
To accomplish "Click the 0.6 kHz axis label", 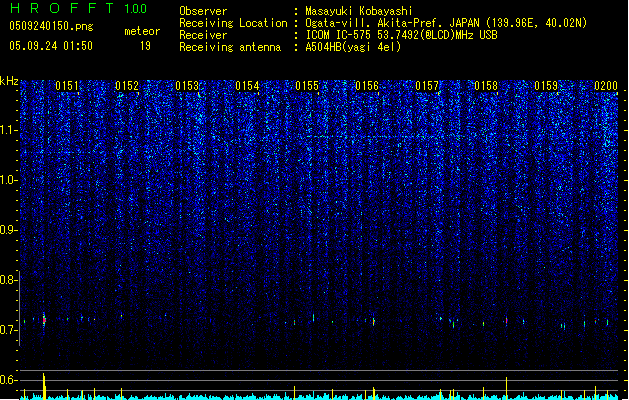I will click(8, 380).
